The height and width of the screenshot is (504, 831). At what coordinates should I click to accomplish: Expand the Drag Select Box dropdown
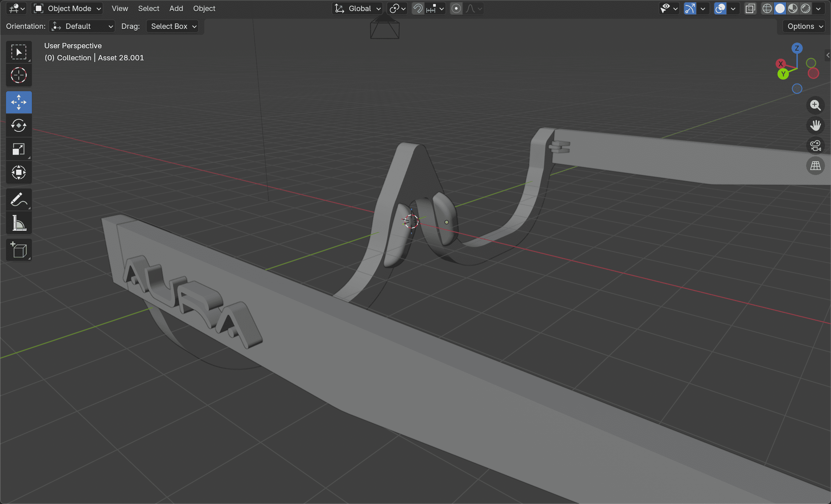[x=173, y=26]
